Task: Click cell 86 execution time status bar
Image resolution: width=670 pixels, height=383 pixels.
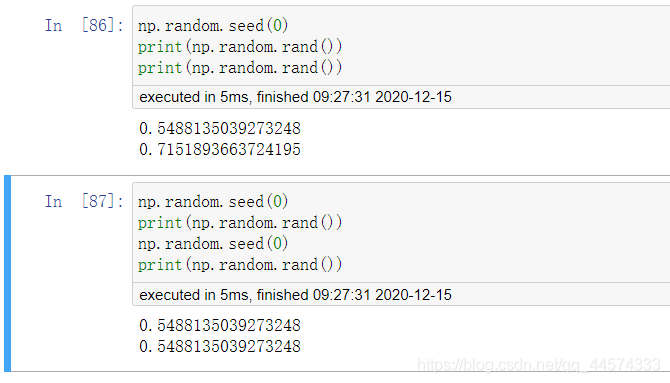Action: pos(401,97)
